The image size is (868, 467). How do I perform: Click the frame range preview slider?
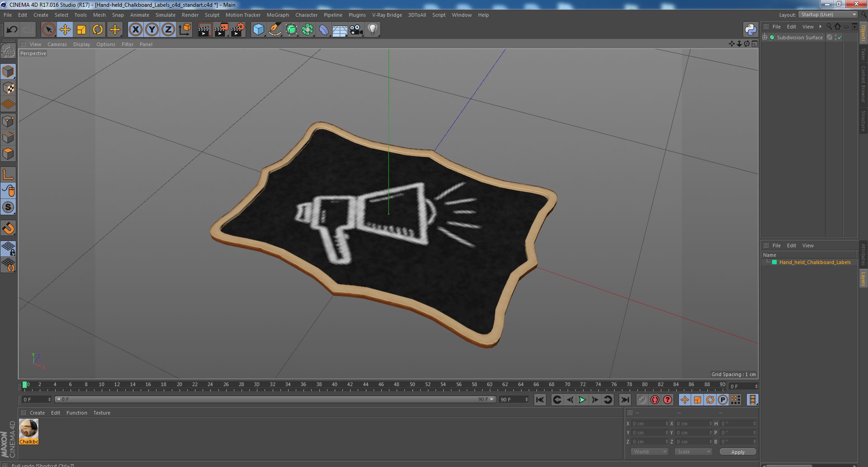pyautogui.click(x=275, y=399)
